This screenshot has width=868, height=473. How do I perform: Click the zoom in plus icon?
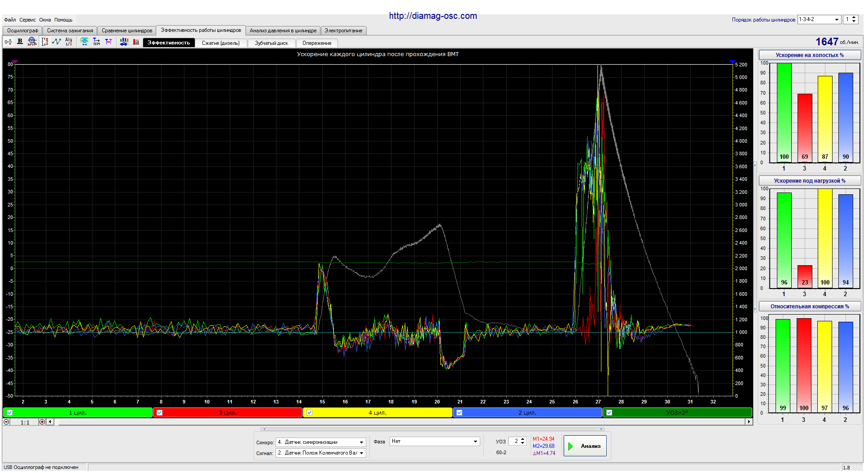[42, 422]
